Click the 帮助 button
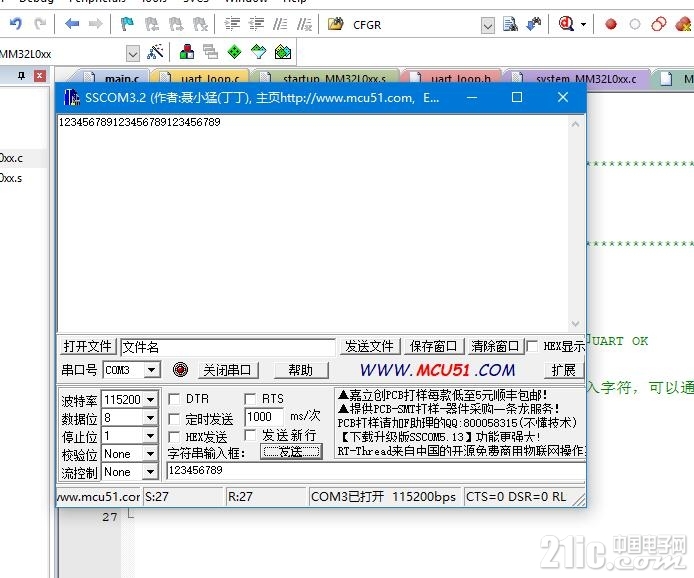 (301, 370)
